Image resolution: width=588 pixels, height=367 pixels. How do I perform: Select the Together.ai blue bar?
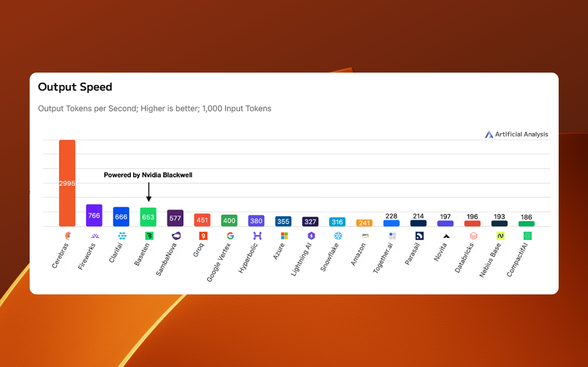click(x=391, y=223)
